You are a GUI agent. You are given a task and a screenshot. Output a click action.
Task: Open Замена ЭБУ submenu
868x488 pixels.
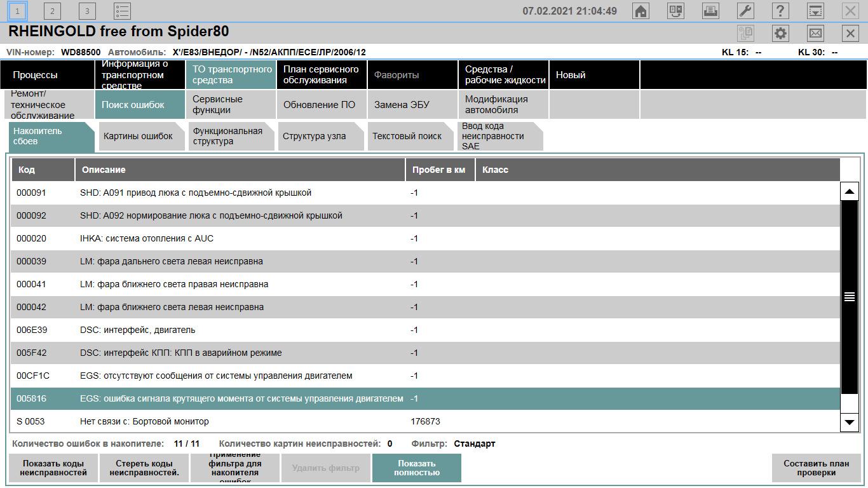point(412,105)
